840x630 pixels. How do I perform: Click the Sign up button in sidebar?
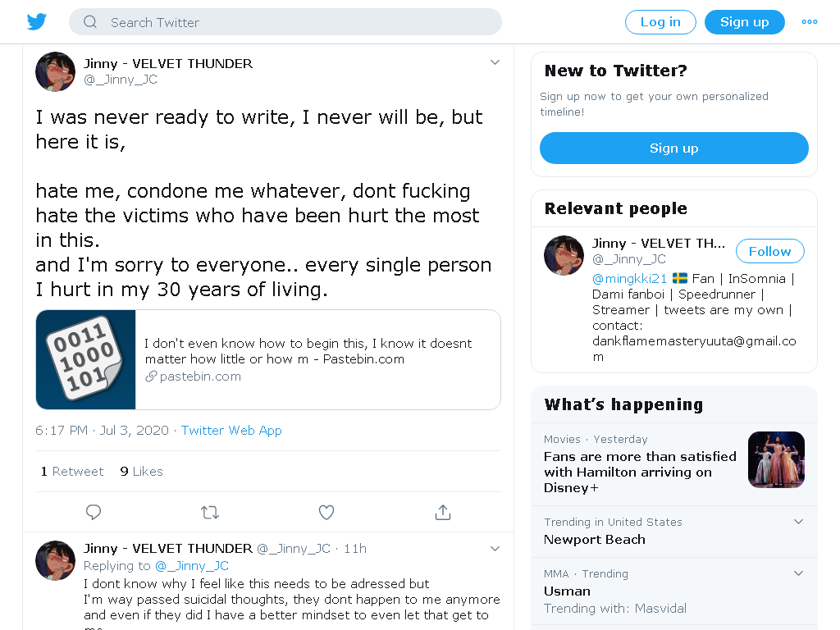(x=674, y=148)
